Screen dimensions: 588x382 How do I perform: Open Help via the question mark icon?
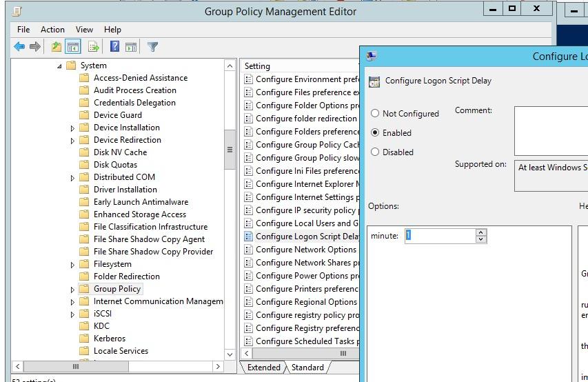pyautogui.click(x=114, y=46)
